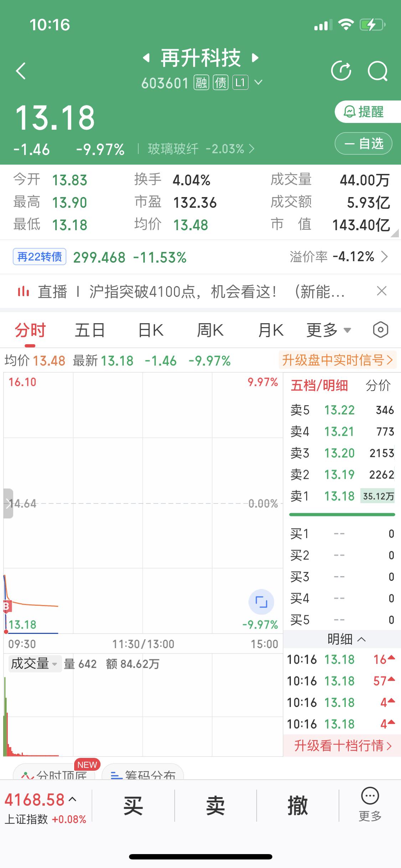Open 更多 ellipsis menu at bottom
The height and width of the screenshot is (868, 401).
pos(370,804)
